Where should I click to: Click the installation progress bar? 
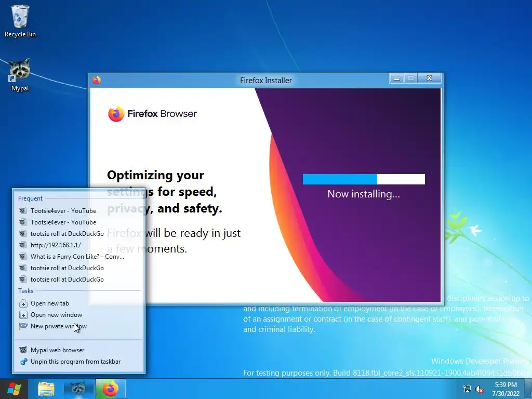coord(364,179)
